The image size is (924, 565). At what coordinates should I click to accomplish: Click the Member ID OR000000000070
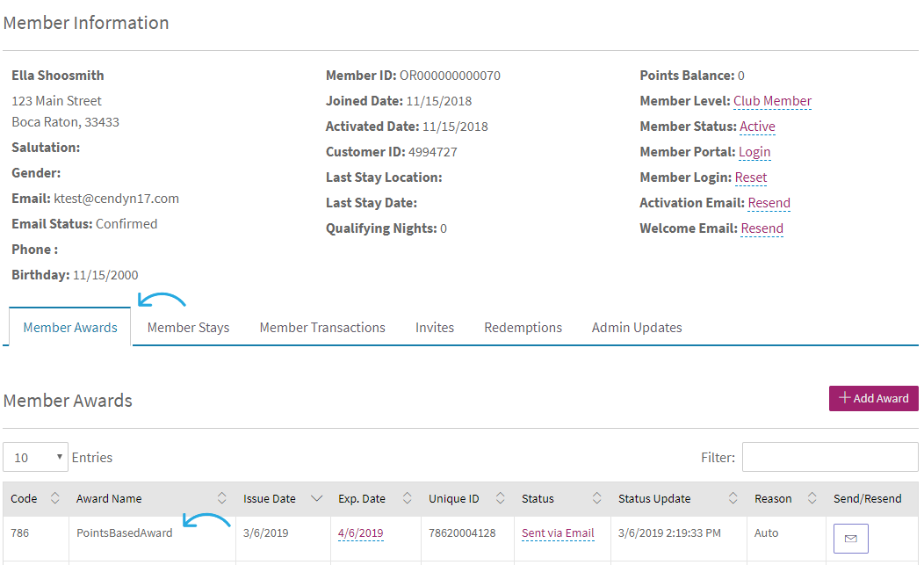tap(451, 76)
